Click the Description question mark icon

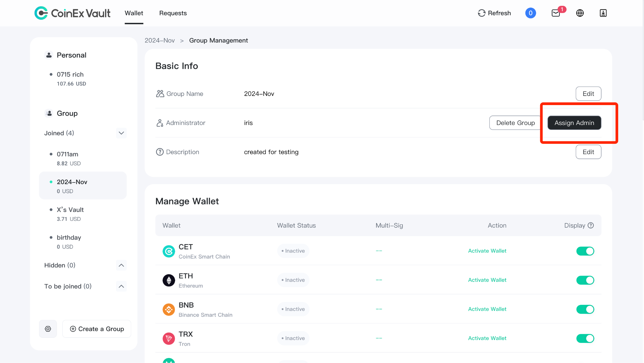tap(160, 152)
